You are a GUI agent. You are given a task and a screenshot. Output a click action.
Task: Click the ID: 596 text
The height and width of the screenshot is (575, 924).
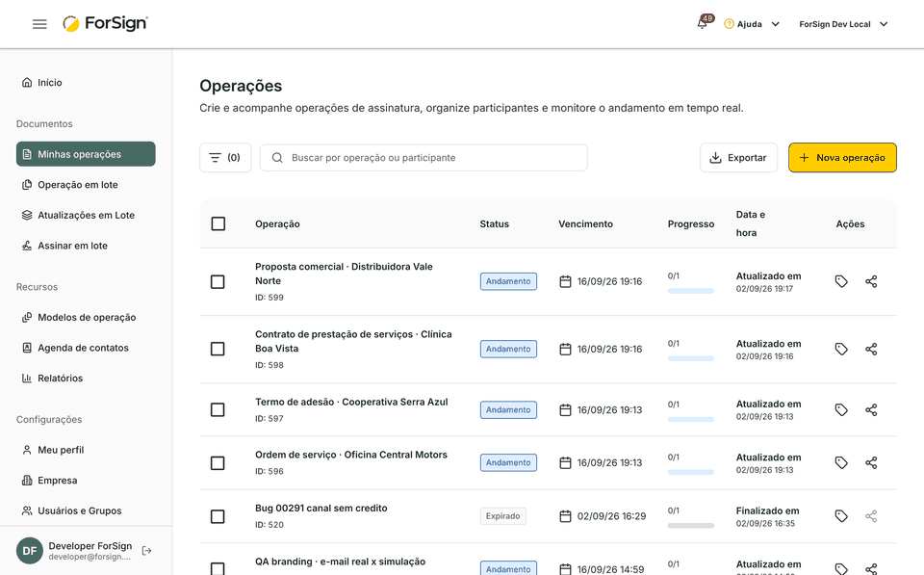pyautogui.click(x=269, y=471)
